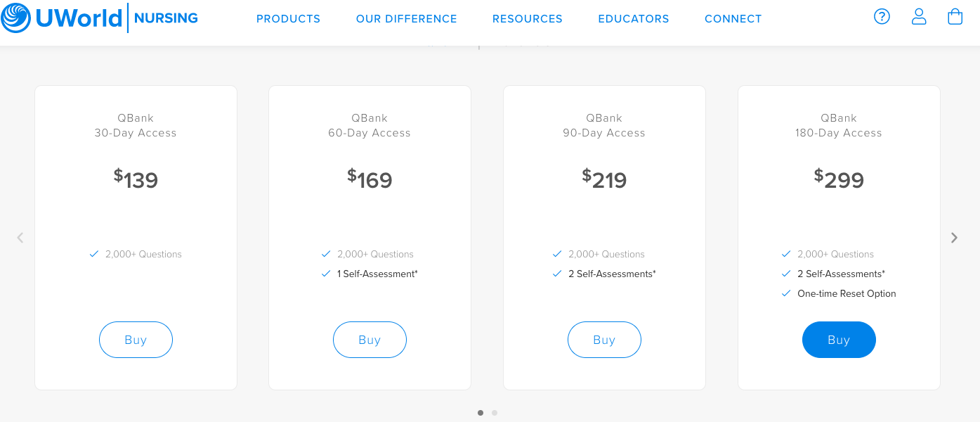Click the $299 price on 180-Day card

tap(839, 179)
